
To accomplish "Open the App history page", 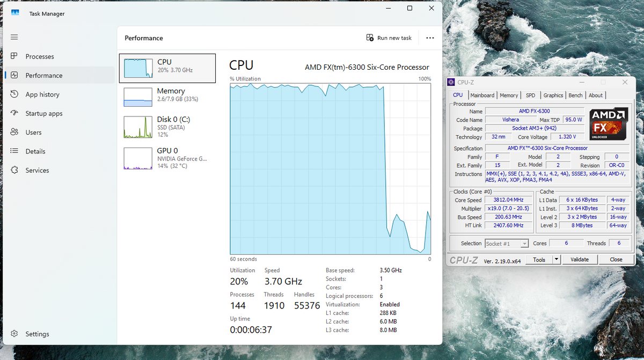I will (x=59, y=94).
